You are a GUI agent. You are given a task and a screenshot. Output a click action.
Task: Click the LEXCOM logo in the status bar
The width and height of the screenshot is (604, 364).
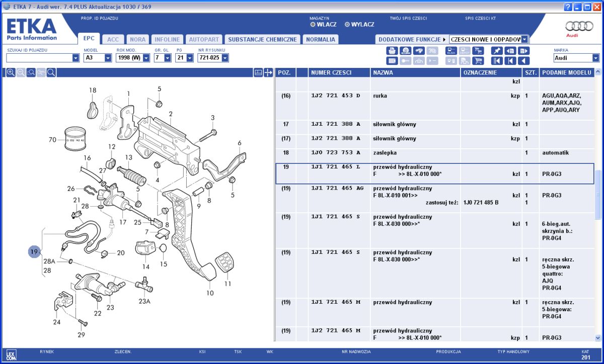click(11, 355)
